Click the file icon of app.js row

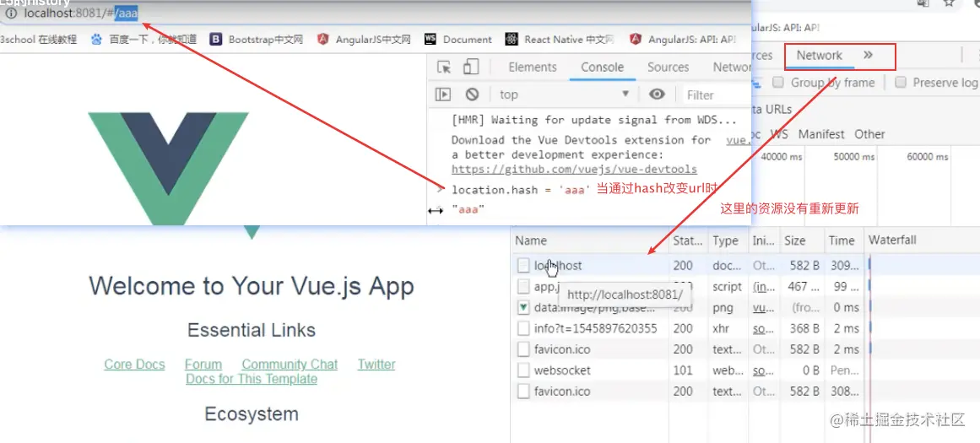(x=523, y=287)
